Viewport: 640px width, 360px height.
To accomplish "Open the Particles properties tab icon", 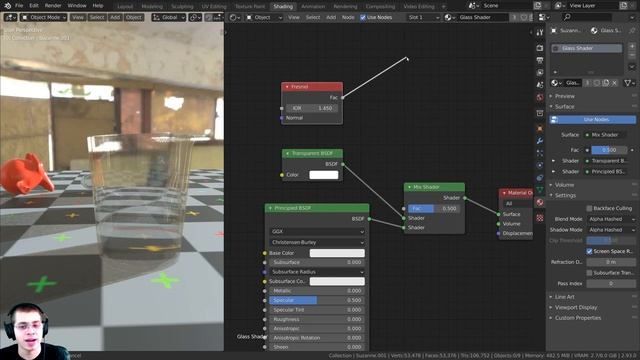I will 540,153.
